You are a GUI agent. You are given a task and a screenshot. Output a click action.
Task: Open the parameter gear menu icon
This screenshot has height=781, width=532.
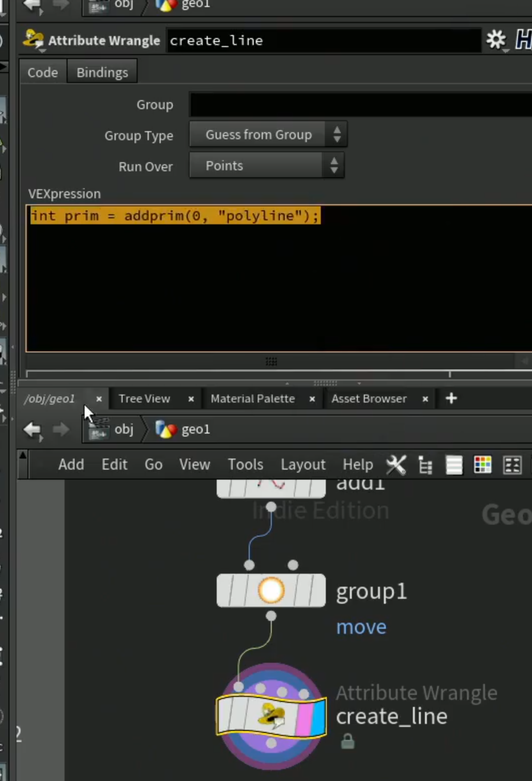point(496,40)
